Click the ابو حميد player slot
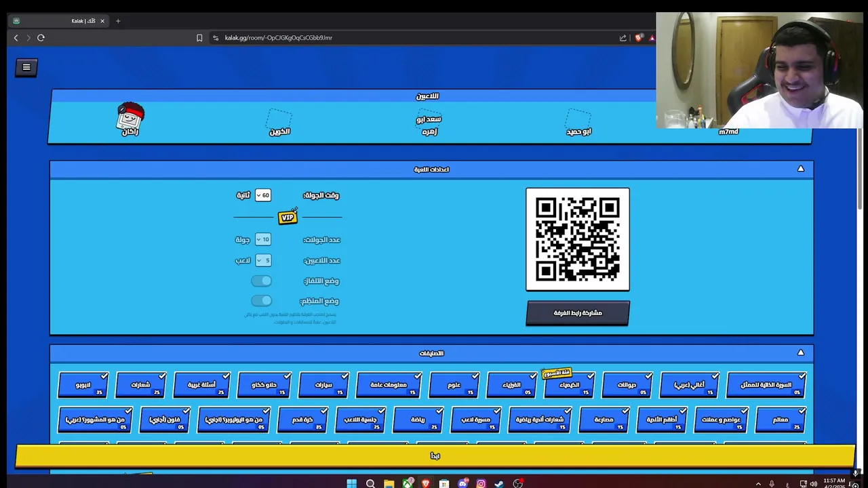This screenshot has width=868, height=488. pyautogui.click(x=578, y=122)
